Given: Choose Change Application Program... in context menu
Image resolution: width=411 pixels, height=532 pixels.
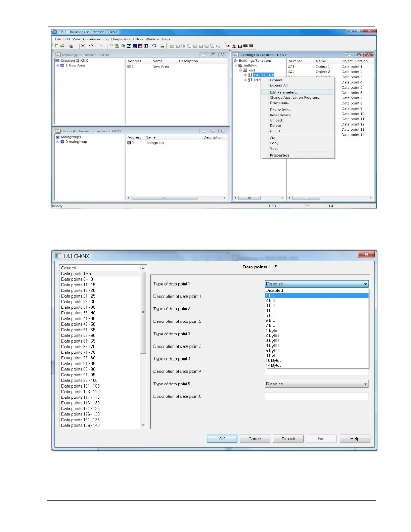Looking at the screenshot, I should tap(298, 98).
